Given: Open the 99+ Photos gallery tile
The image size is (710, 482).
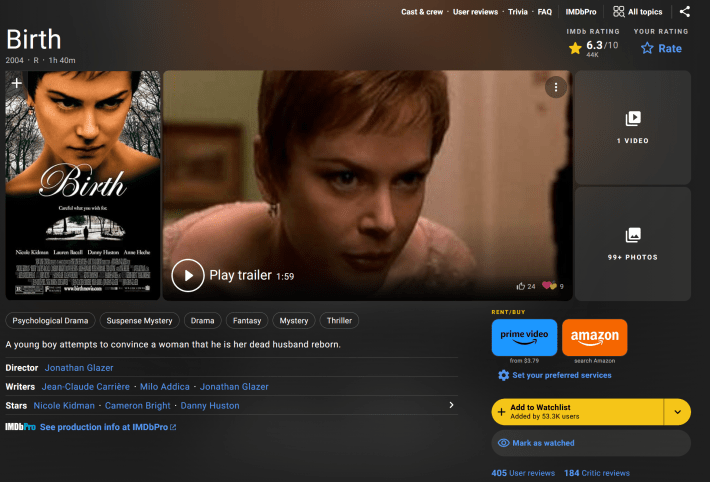Looking at the screenshot, I should coord(632,243).
